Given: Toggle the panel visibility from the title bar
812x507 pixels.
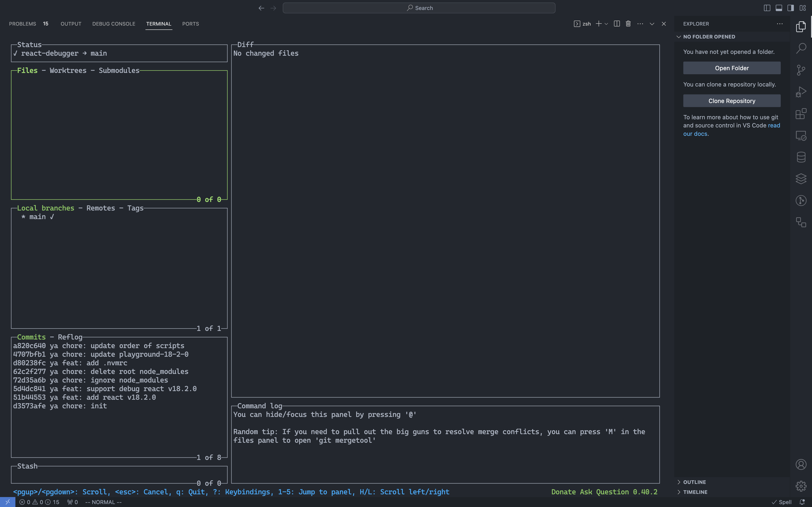Looking at the screenshot, I should pos(778,8).
